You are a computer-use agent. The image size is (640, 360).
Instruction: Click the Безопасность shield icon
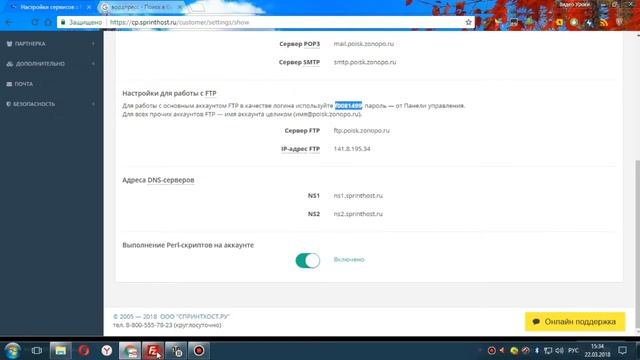pos(9,104)
